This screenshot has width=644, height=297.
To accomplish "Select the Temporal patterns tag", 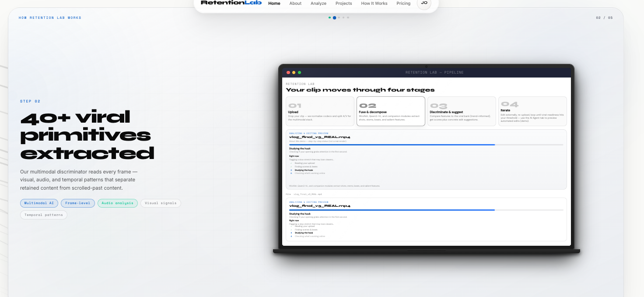I will [44, 215].
